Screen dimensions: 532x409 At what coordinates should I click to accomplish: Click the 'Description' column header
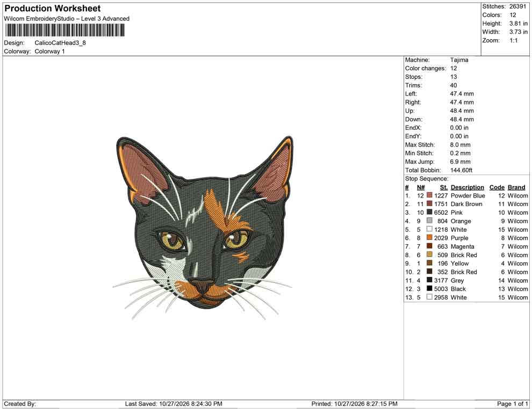(467, 187)
